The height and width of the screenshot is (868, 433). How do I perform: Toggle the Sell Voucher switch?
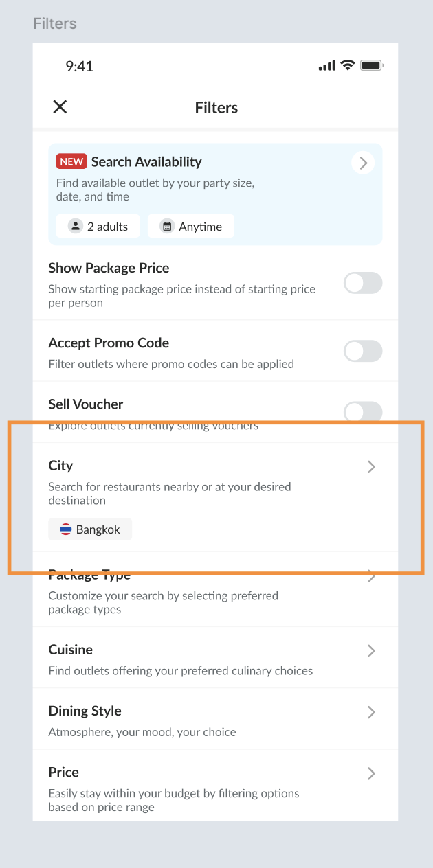(x=363, y=411)
